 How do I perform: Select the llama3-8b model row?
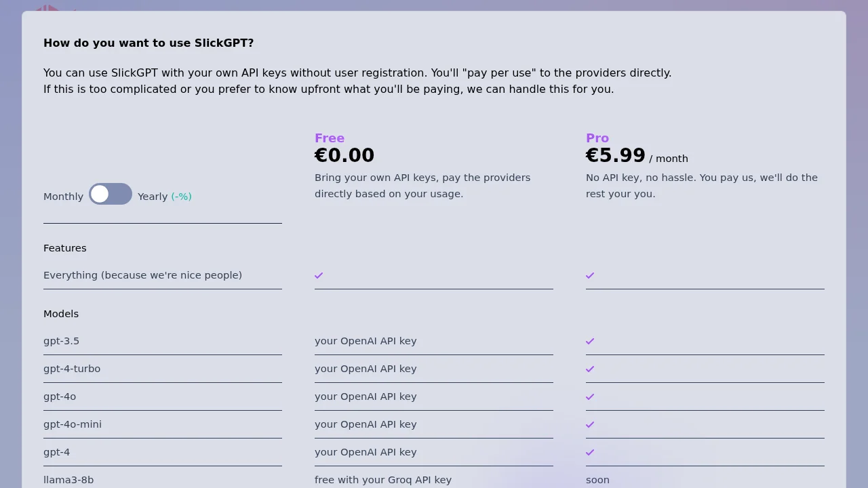(x=68, y=480)
